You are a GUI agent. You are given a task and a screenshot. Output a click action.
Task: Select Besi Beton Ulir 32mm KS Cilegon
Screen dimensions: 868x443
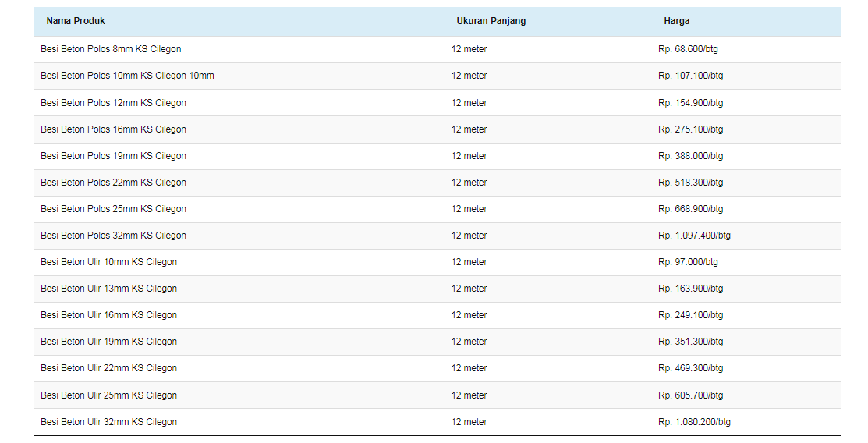tap(109, 422)
